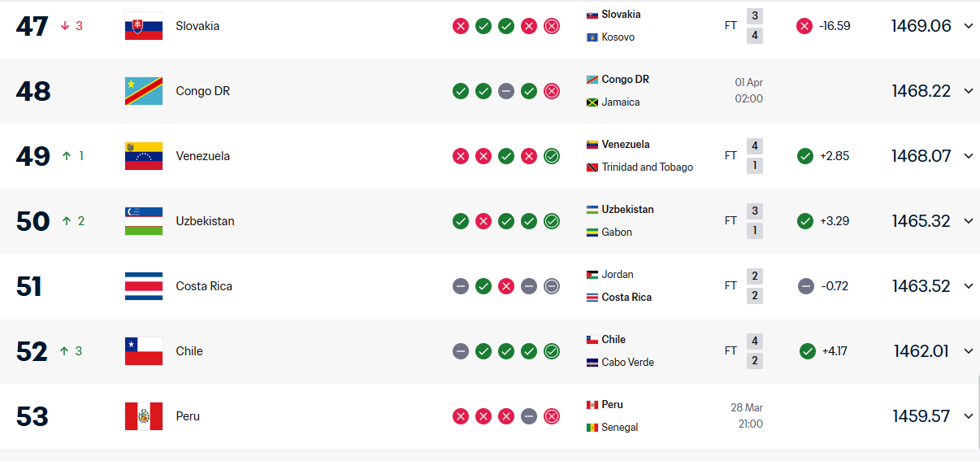Click the green win icon beside +3.29
The image size is (980, 461).
point(805,221)
